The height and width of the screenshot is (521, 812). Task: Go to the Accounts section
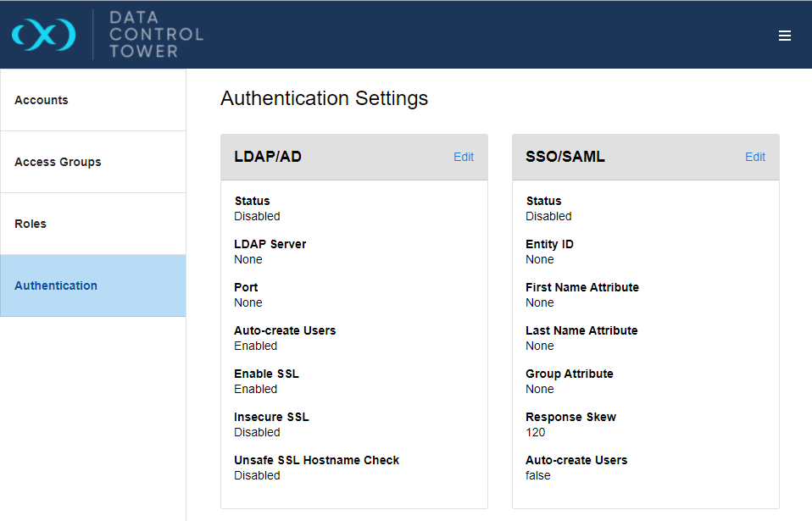click(x=42, y=100)
